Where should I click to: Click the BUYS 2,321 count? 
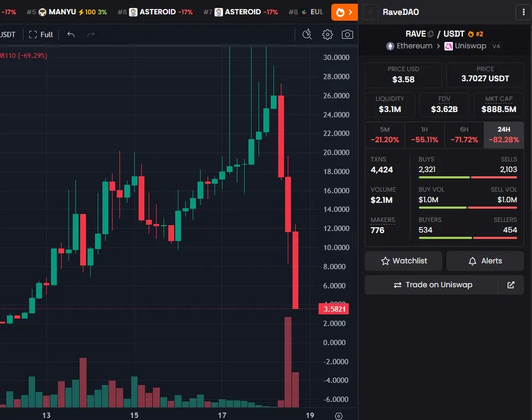click(x=427, y=169)
